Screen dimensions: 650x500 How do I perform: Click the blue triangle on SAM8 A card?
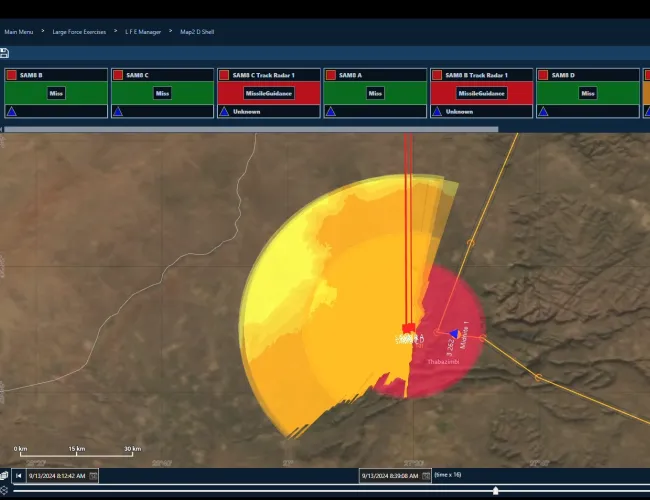(x=330, y=111)
